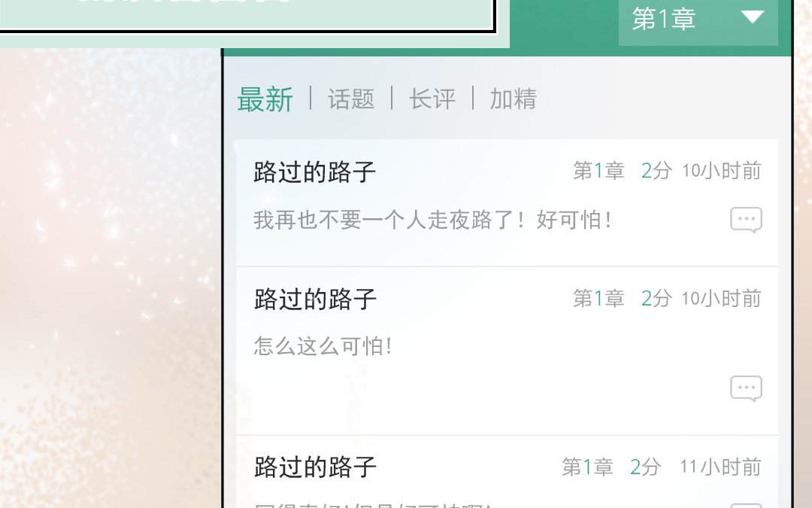
Task: Switch to the 话题 tab
Action: (x=351, y=99)
